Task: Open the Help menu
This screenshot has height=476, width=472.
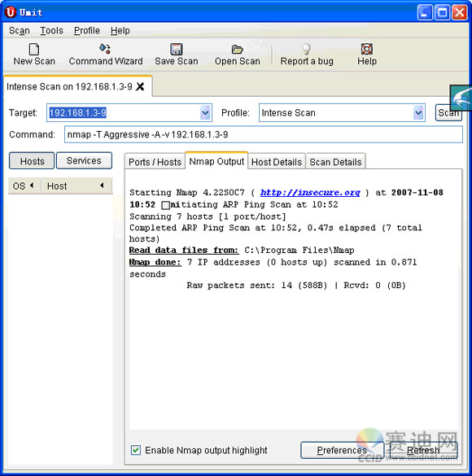Action: [x=120, y=30]
